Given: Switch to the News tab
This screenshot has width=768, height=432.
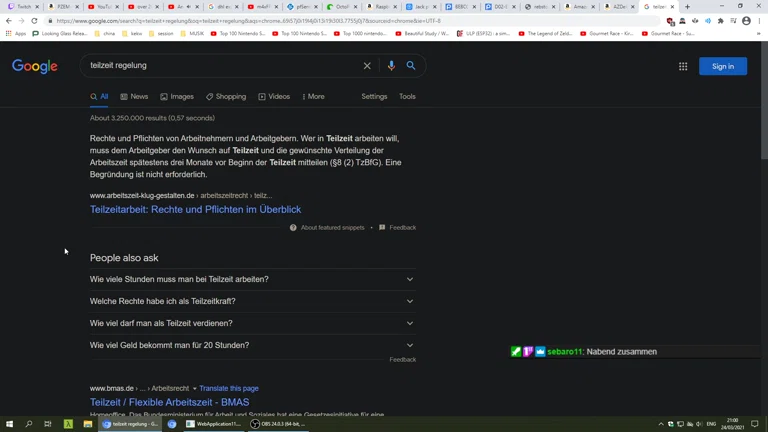Looking at the screenshot, I should pyautogui.click(x=134, y=96).
